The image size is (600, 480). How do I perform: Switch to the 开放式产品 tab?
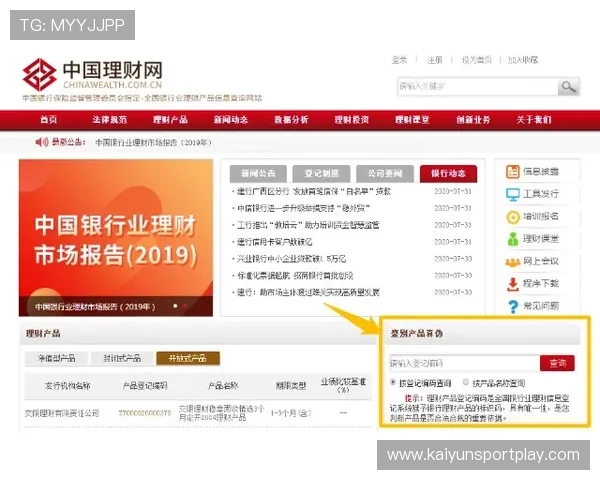pyautogui.click(x=188, y=358)
